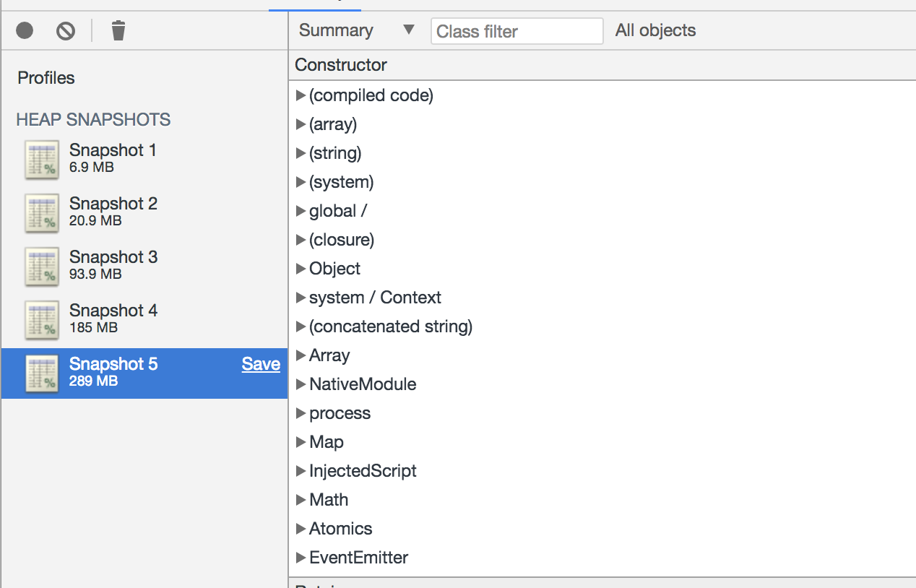This screenshot has width=916, height=588.
Task: Switch to the active profiler tab
Action: point(315,4)
